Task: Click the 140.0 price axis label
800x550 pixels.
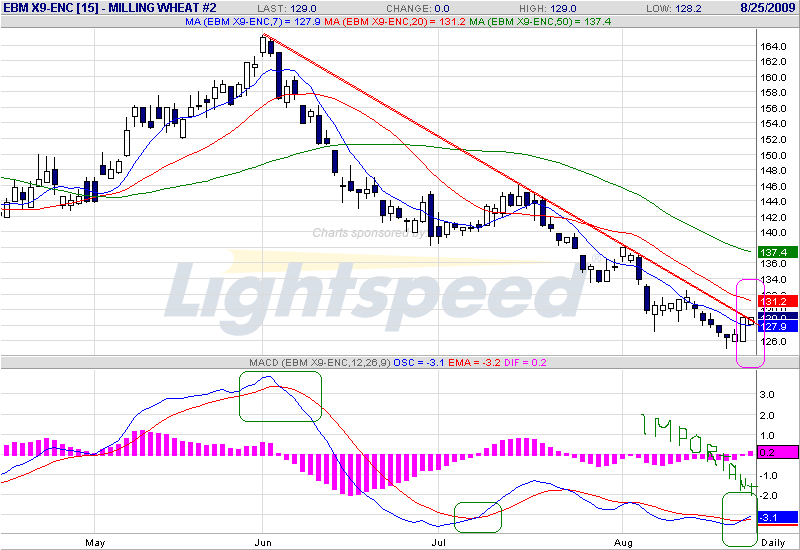Action: (773, 233)
